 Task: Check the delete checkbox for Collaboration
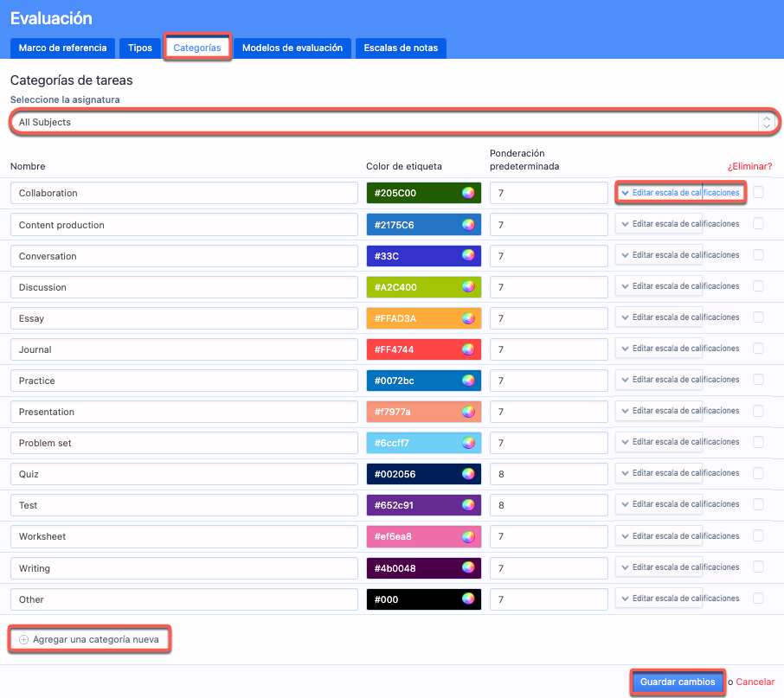758,192
